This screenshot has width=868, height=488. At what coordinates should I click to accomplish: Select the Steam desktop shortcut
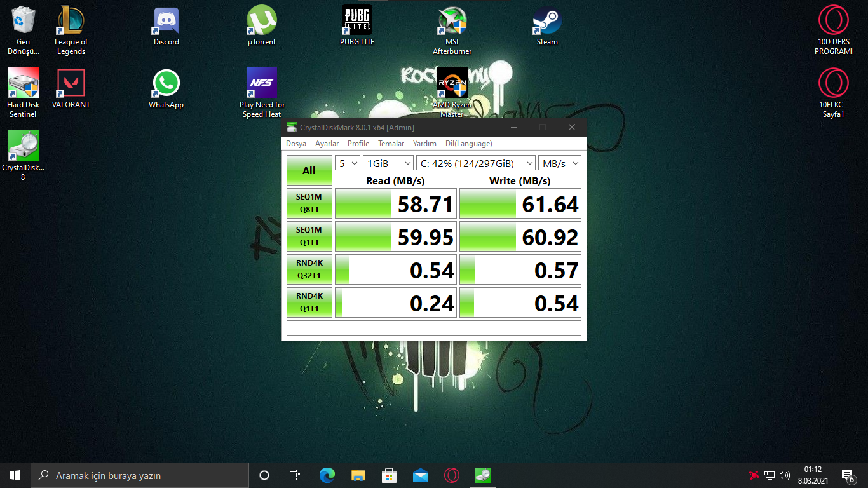click(x=547, y=26)
